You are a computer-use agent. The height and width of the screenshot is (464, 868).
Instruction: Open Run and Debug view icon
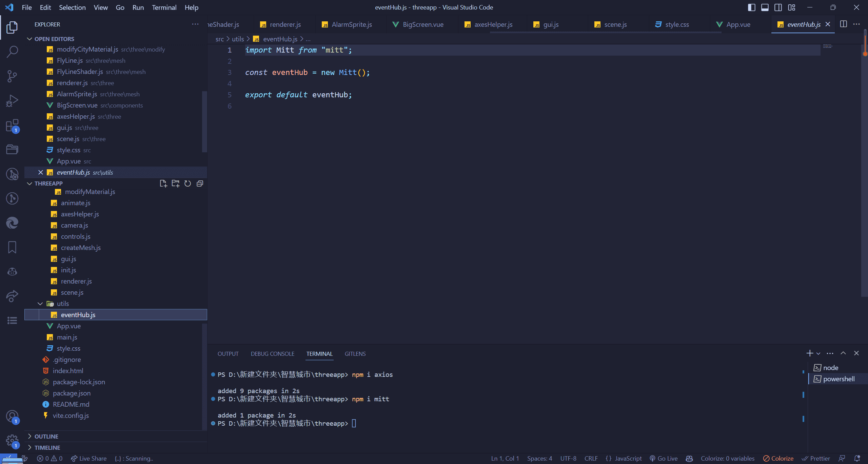[x=12, y=101]
